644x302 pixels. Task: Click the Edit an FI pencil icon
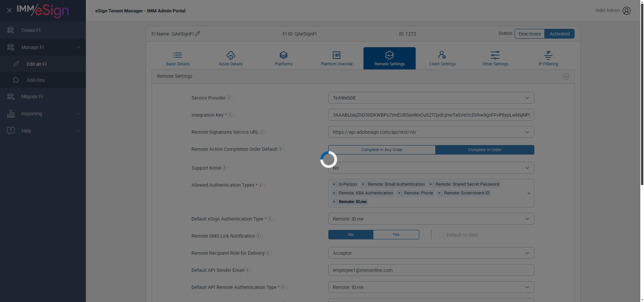tap(16, 64)
